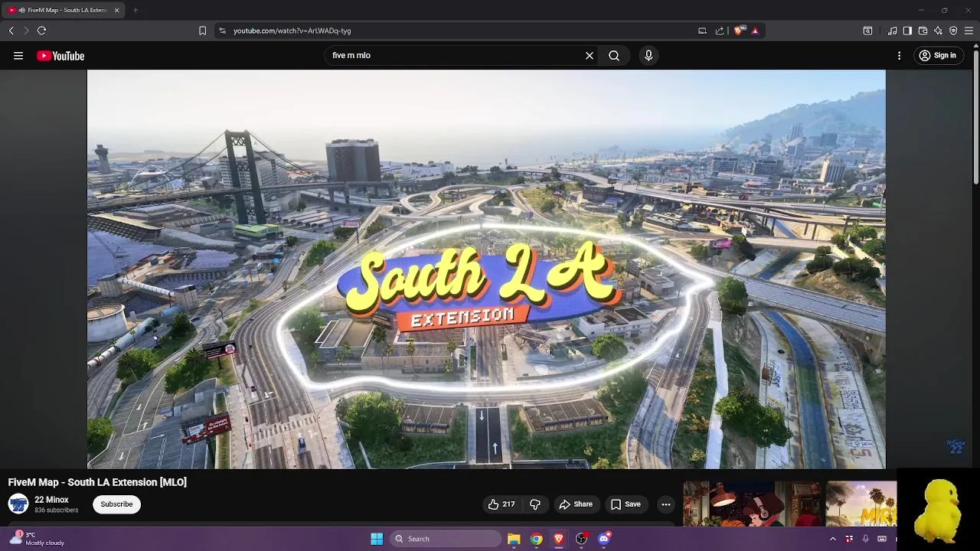Dislike the video with thumbs down
Image resolution: width=980 pixels, height=551 pixels.
[x=535, y=504]
